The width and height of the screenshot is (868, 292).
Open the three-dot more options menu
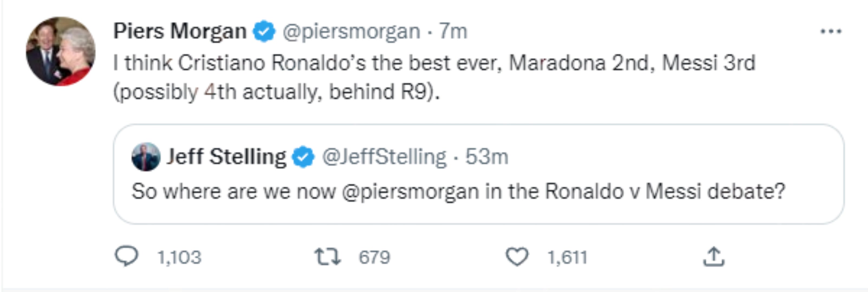pyautogui.click(x=831, y=32)
